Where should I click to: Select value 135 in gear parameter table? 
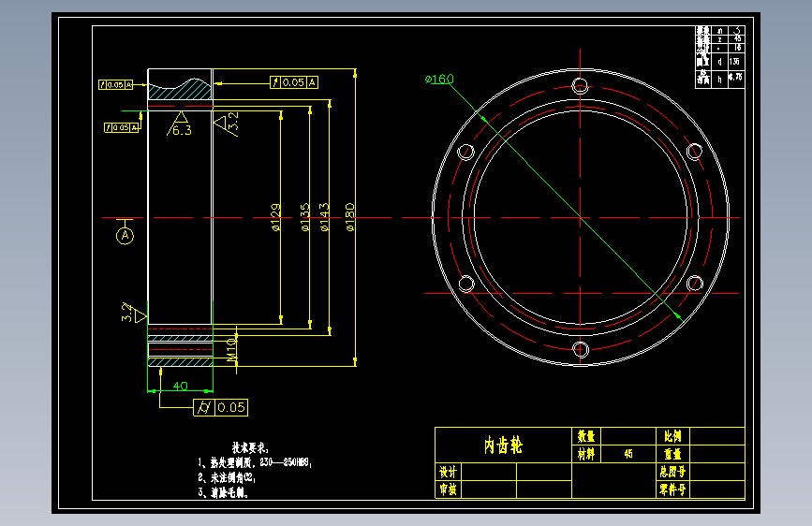tap(734, 61)
